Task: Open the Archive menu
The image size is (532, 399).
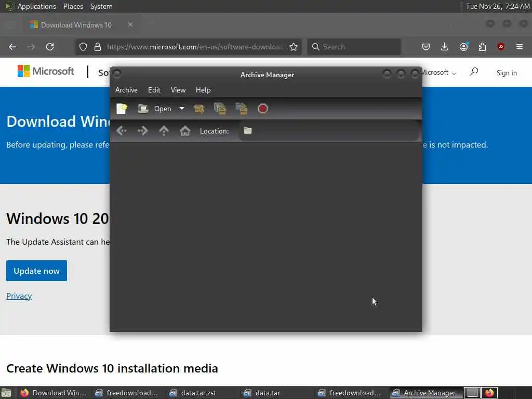Action: tap(126, 90)
